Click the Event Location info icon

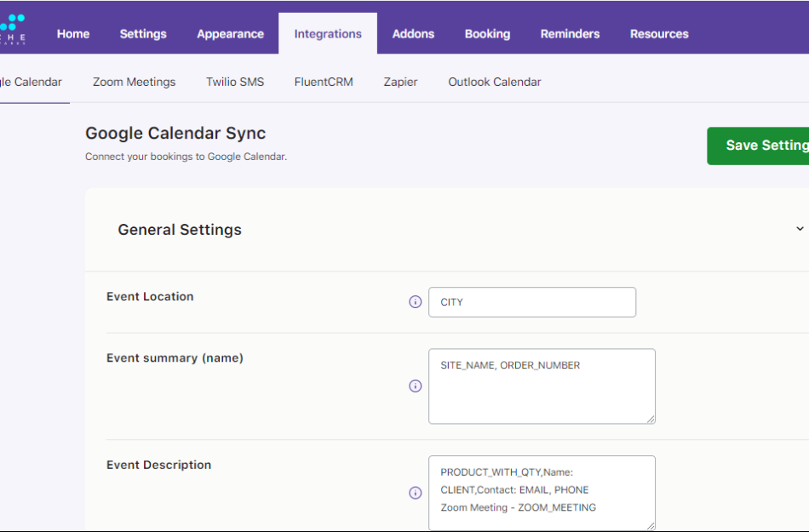pos(415,302)
